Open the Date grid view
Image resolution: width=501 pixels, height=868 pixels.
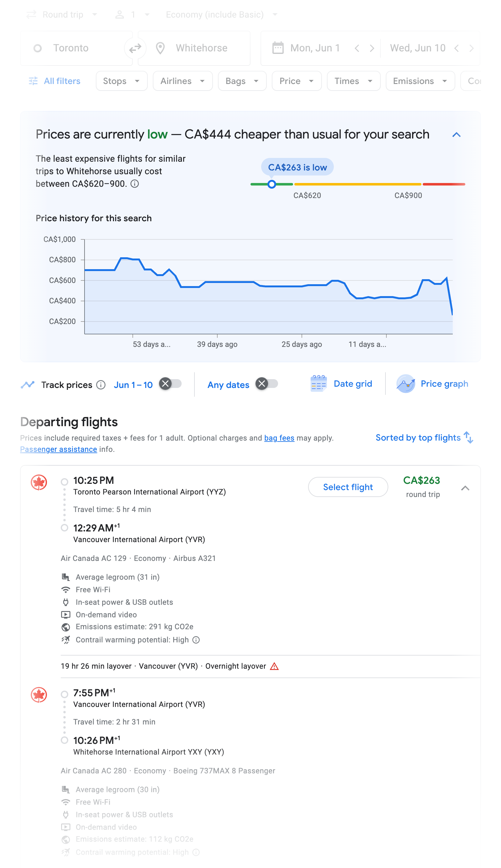[x=342, y=384]
